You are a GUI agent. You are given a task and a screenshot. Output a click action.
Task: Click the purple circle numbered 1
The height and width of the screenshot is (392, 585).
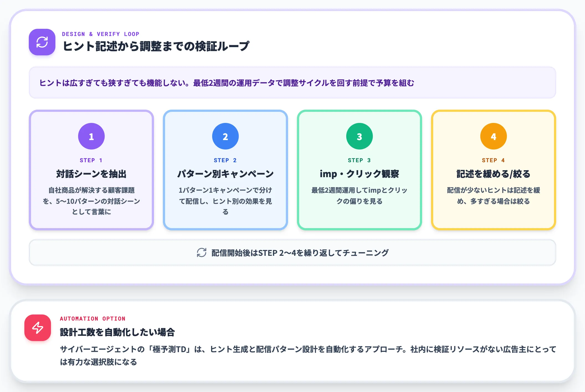click(x=91, y=136)
